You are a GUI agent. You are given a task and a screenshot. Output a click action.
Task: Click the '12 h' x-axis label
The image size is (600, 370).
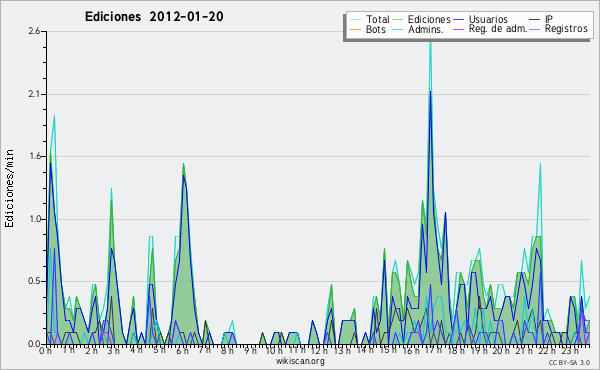(x=318, y=350)
